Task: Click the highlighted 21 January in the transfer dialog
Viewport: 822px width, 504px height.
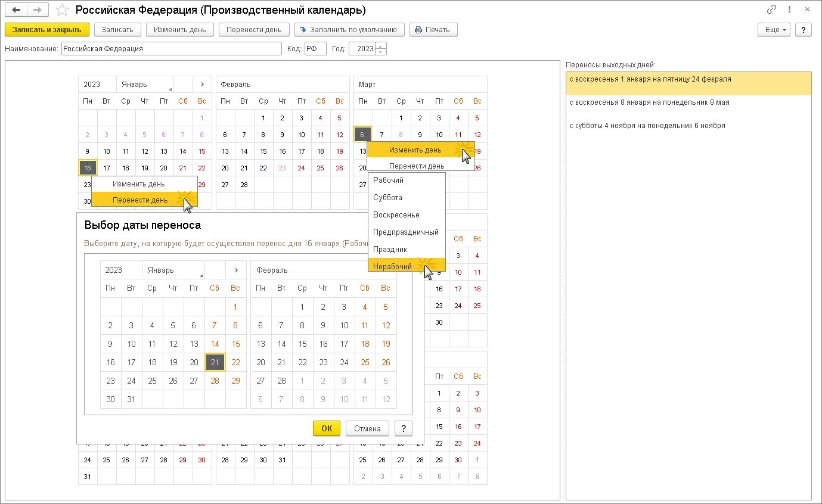Action: (x=215, y=362)
